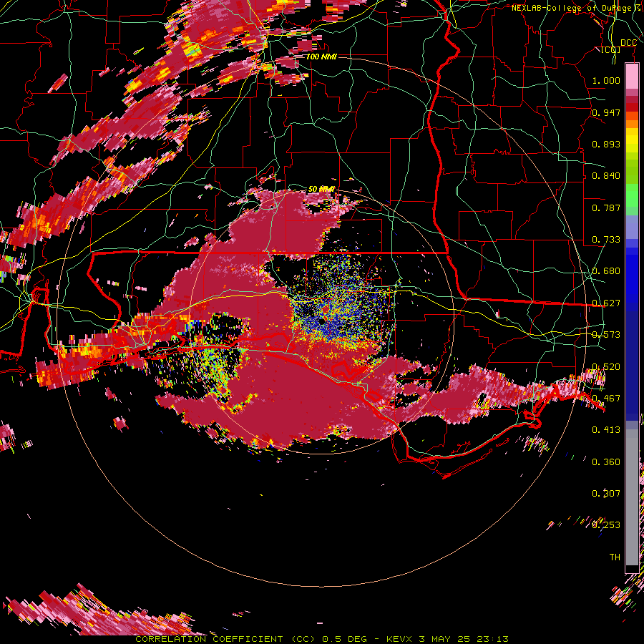
Task: Click the 0.893 scale label
Action: click(606, 144)
